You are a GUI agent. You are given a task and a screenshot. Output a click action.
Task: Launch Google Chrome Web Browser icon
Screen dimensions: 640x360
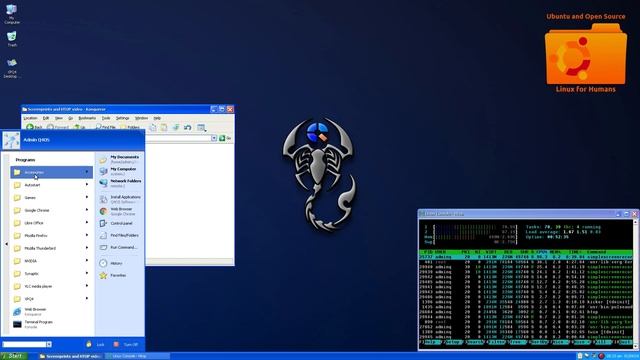[x=103, y=211]
